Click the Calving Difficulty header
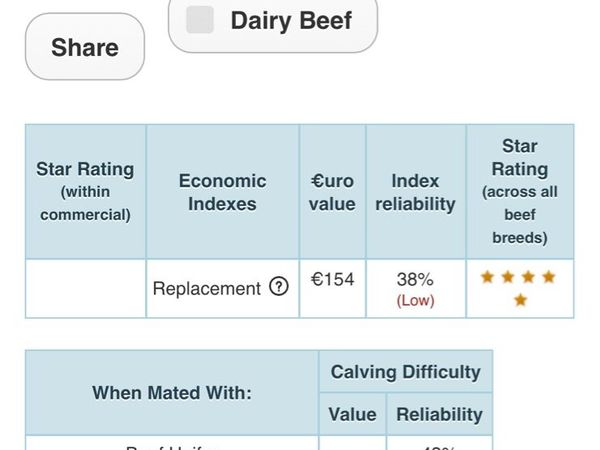Screen dimensions: 600x450 406,372
